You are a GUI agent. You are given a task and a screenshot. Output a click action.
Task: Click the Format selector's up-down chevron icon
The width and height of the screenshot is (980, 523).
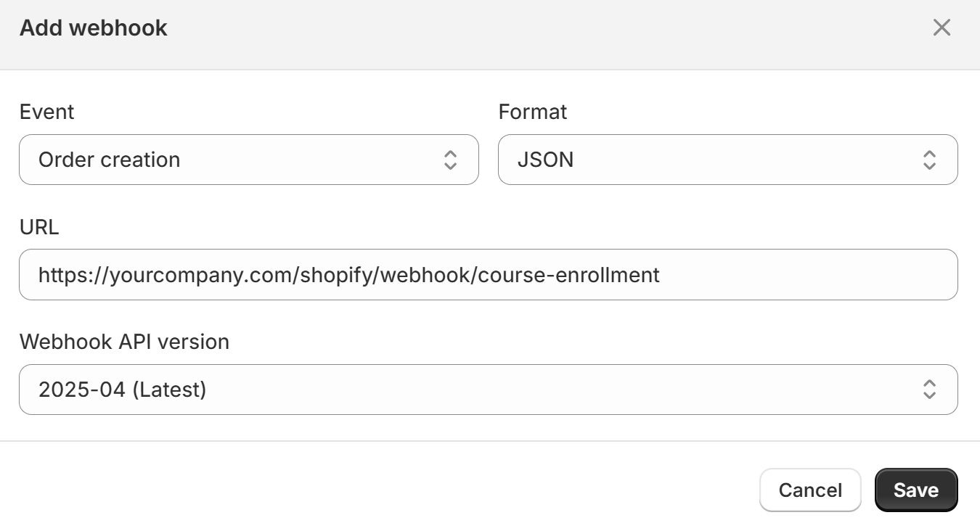click(929, 160)
